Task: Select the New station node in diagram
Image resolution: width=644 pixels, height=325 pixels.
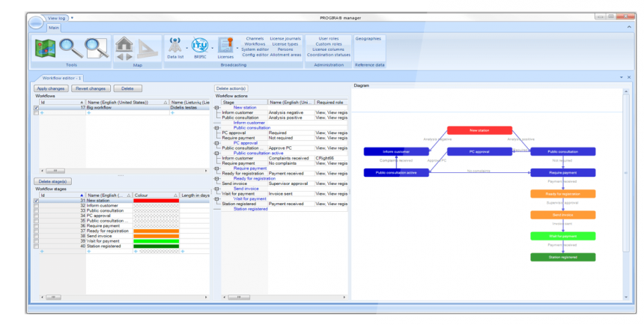Action: 479,130
